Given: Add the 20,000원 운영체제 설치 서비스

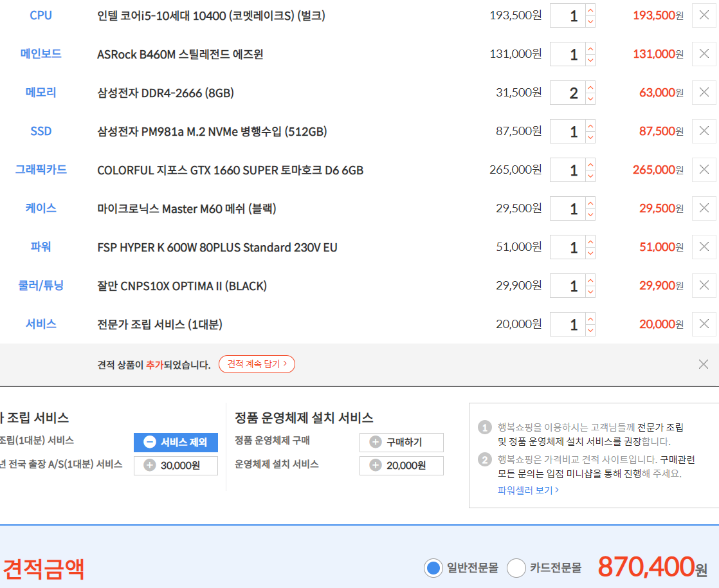Looking at the screenshot, I should (x=401, y=466).
